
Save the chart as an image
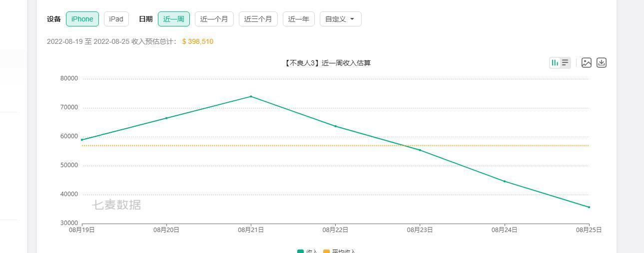click(587, 63)
